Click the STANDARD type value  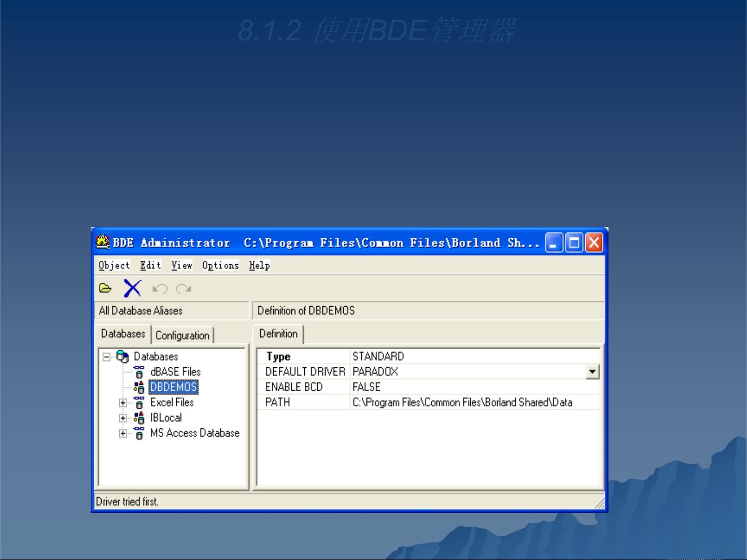pyautogui.click(x=475, y=356)
